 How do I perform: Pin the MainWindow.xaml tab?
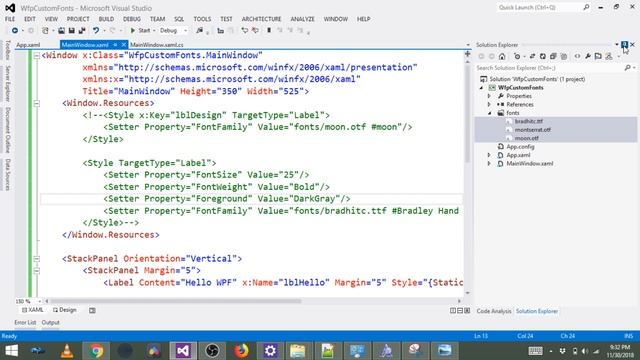[116, 44]
